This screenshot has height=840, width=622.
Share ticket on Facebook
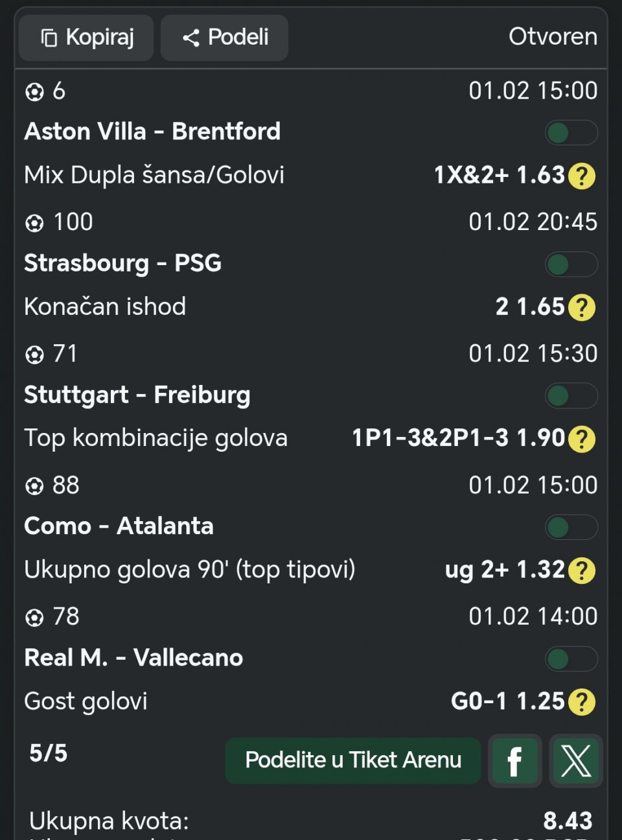coord(514,760)
